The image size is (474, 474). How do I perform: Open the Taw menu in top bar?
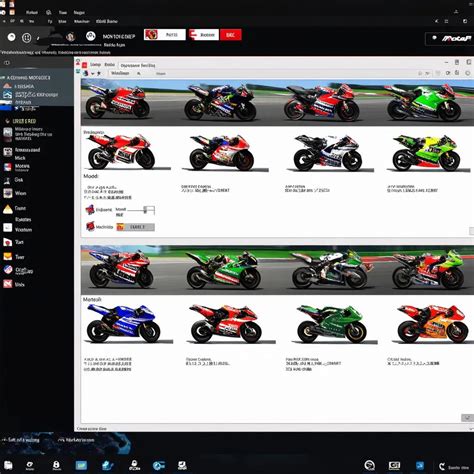(x=63, y=12)
